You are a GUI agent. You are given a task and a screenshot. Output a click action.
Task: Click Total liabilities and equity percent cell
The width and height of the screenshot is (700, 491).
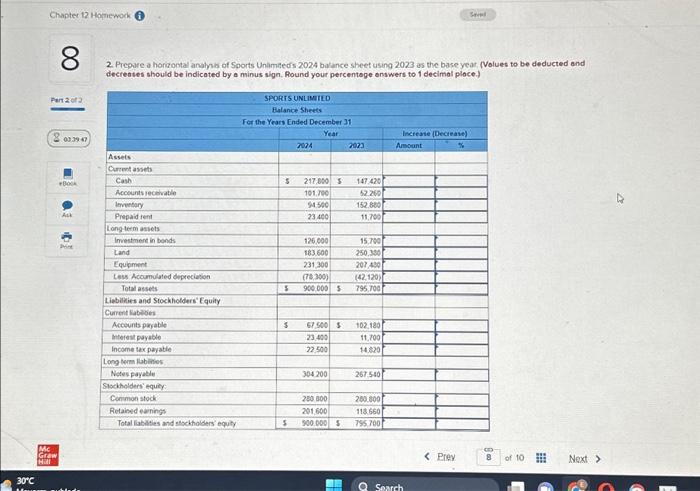(x=462, y=423)
